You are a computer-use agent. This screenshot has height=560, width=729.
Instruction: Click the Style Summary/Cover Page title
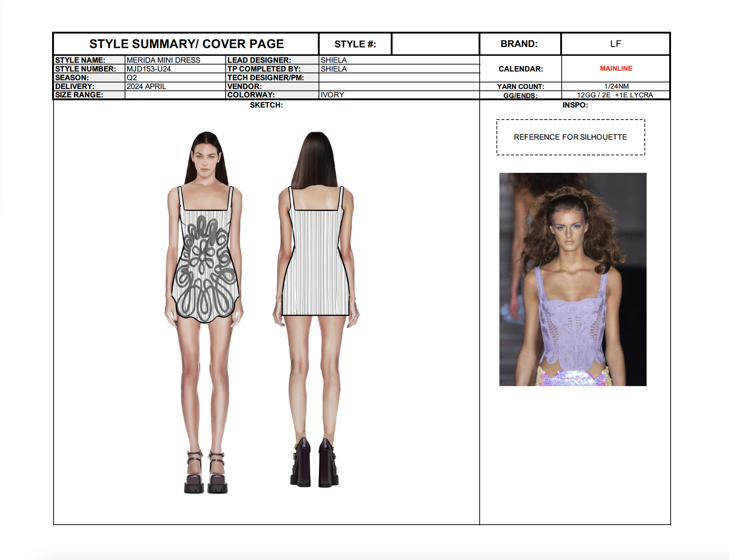(186, 44)
